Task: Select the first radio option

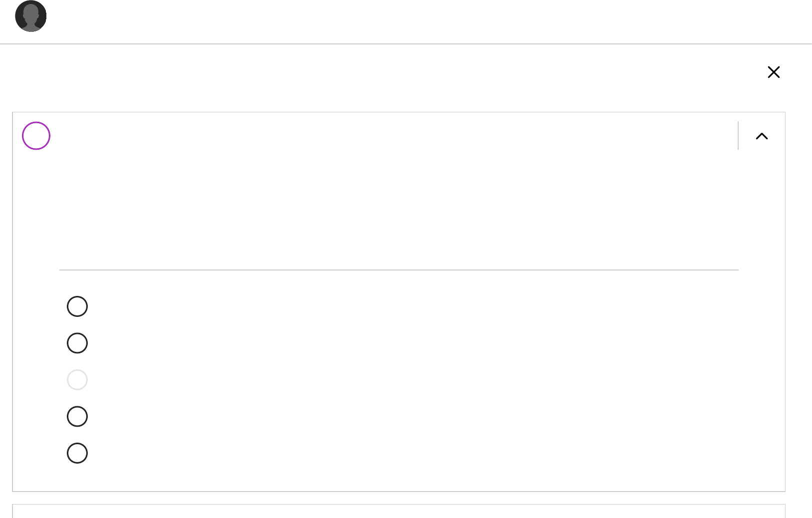Action: [x=77, y=306]
